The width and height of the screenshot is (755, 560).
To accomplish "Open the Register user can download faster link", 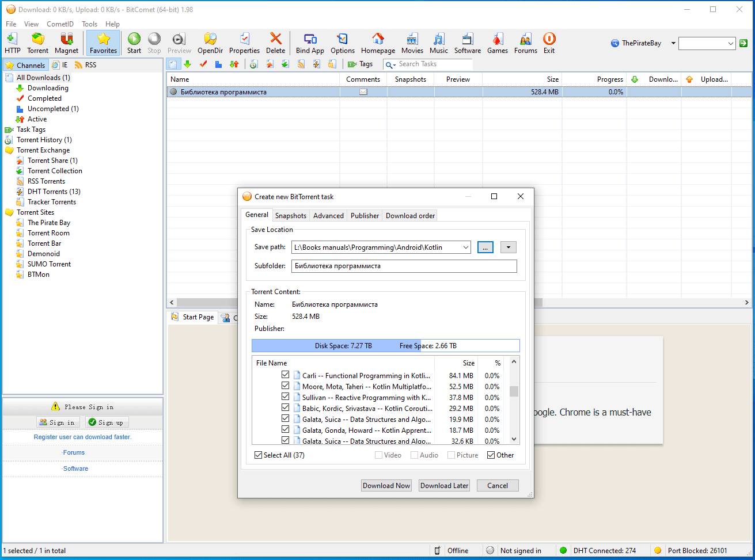I will coord(82,437).
